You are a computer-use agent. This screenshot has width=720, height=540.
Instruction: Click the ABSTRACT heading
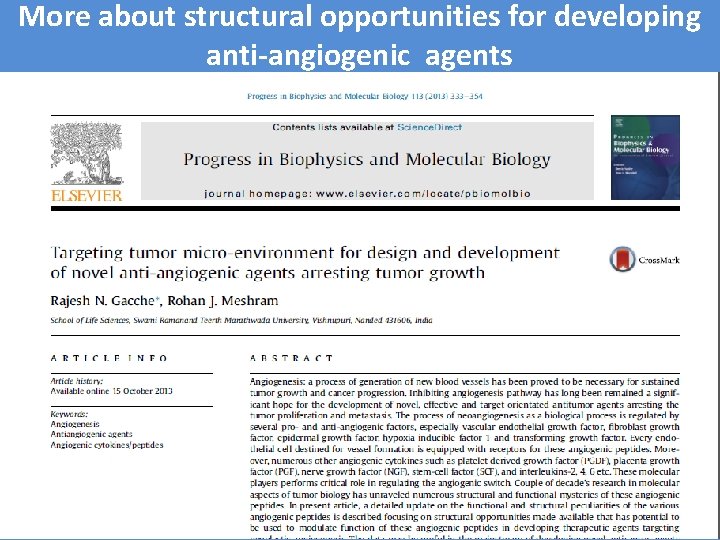pos(292,358)
